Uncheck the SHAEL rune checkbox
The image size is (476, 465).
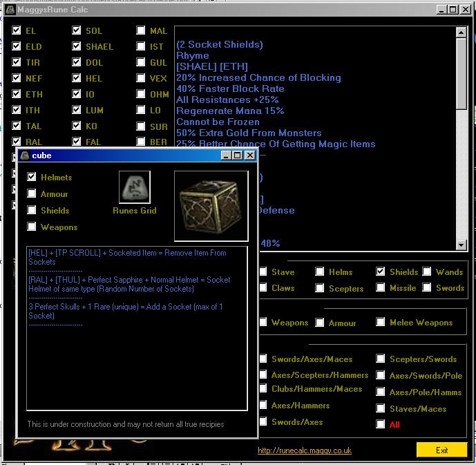[x=77, y=47]
